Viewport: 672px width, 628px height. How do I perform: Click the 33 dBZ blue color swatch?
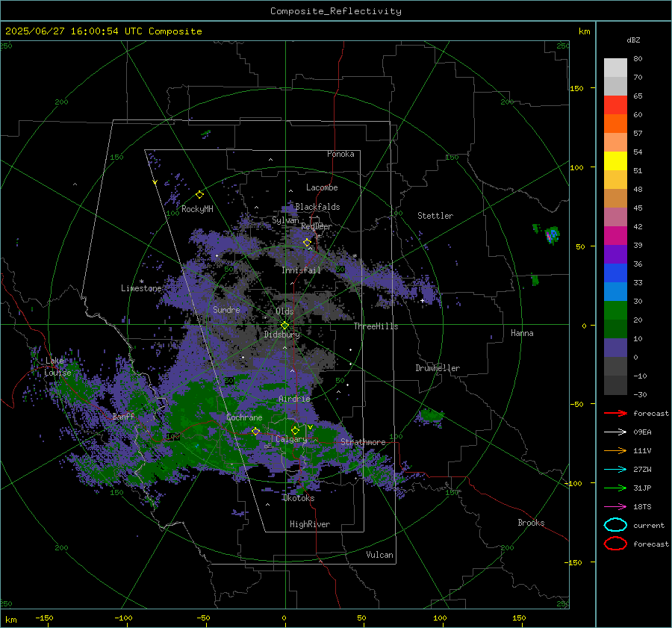(x=615, y=273)
